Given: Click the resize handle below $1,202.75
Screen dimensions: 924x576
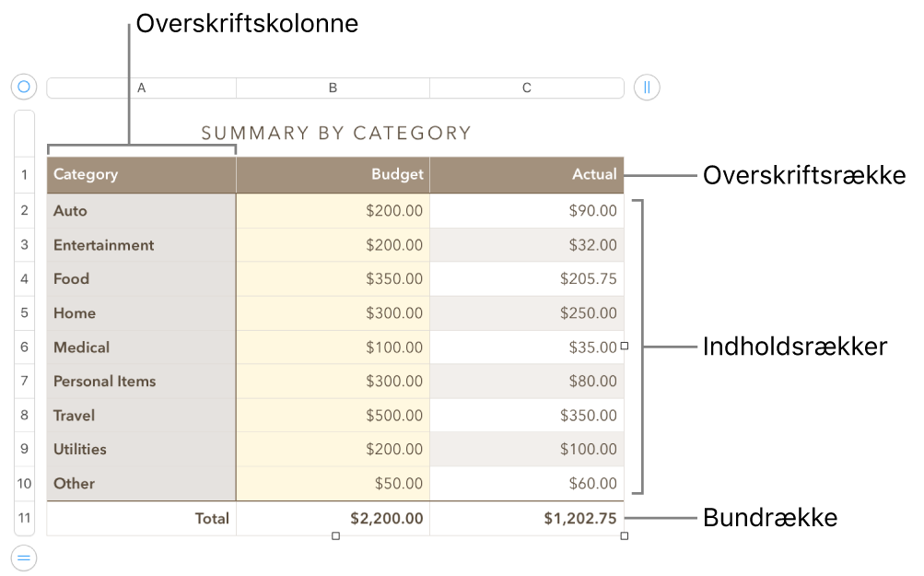Looking at the screenshot, I should pos(625,535).
